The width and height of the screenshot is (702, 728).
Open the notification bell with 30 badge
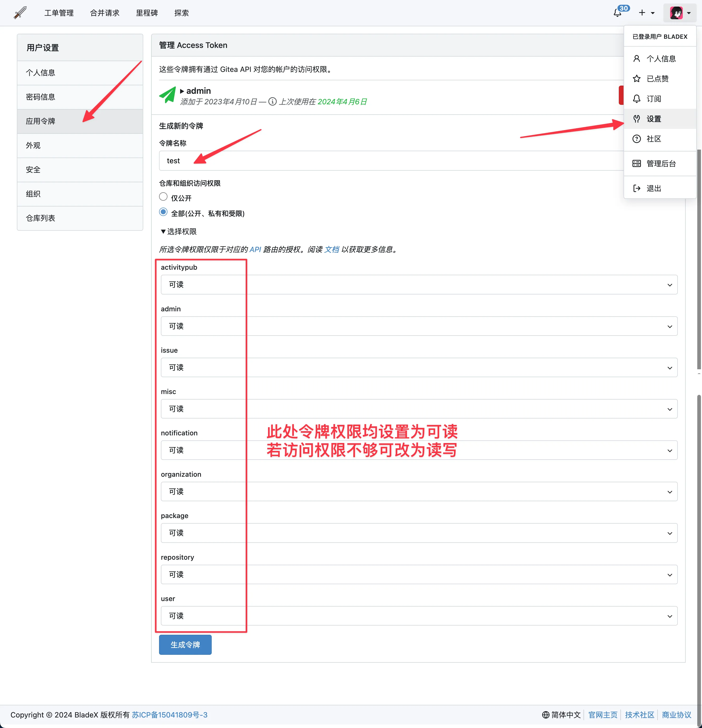(617, 13)
